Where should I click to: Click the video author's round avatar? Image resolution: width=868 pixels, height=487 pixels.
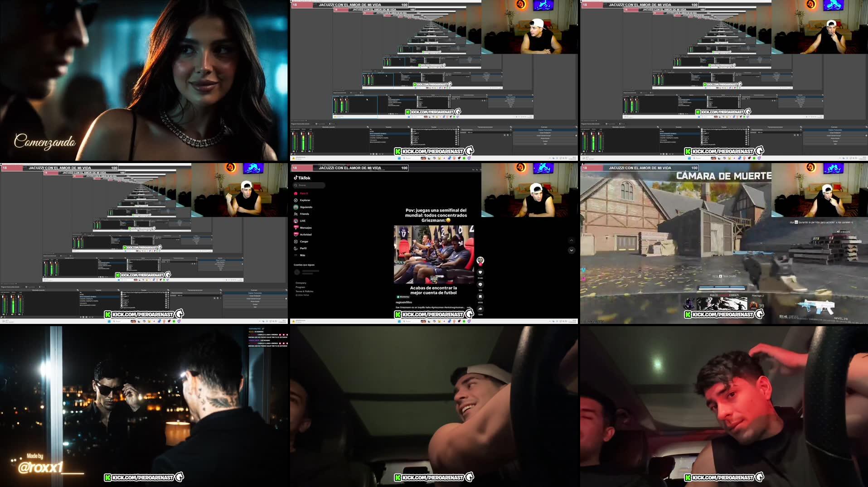pos(480,260)
